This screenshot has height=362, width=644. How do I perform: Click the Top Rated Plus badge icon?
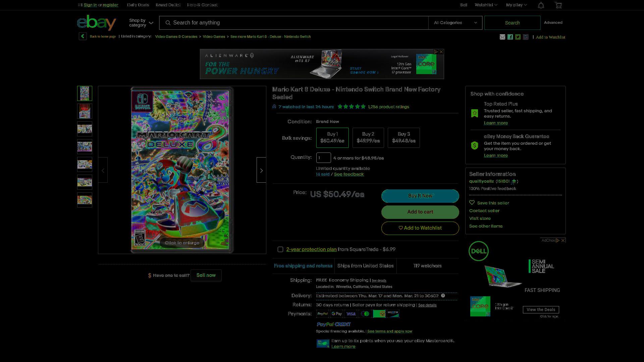click(474, 113)
